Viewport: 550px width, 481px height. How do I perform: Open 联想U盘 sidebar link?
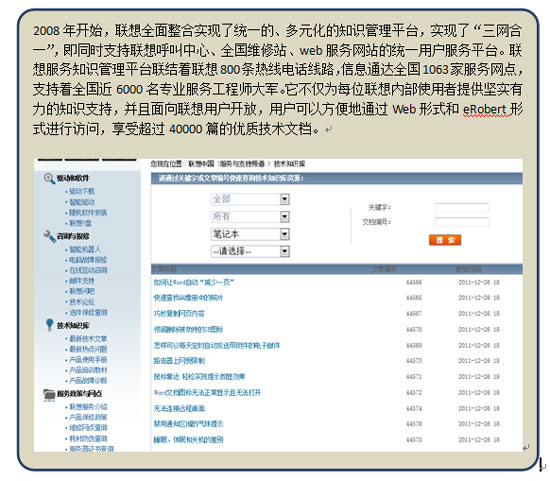80,223
